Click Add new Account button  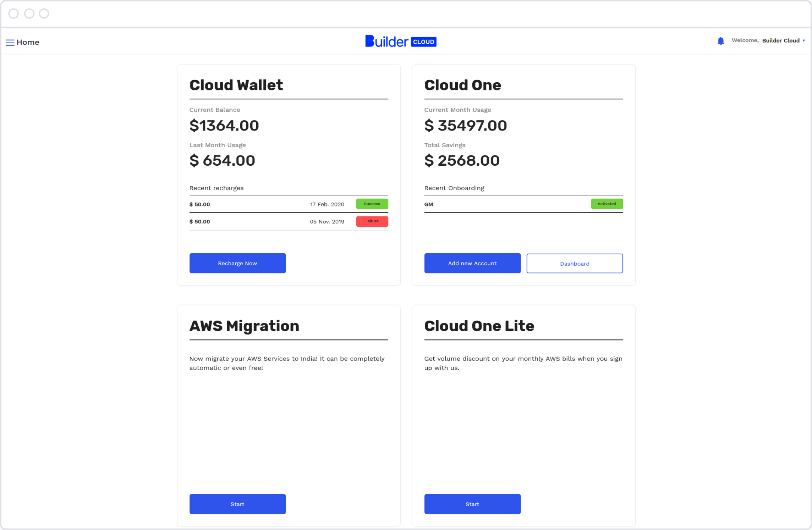pos(472,263)
